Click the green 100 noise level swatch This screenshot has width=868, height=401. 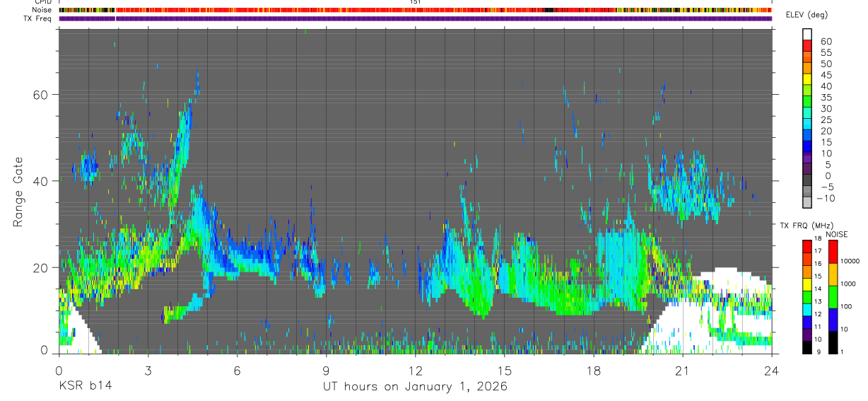(834, 297)
